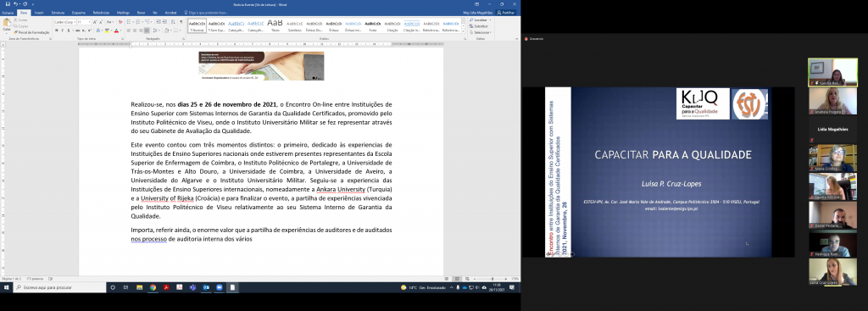Click the Partilhar button
Screen dimensions: 868x311
coord(505,12)
